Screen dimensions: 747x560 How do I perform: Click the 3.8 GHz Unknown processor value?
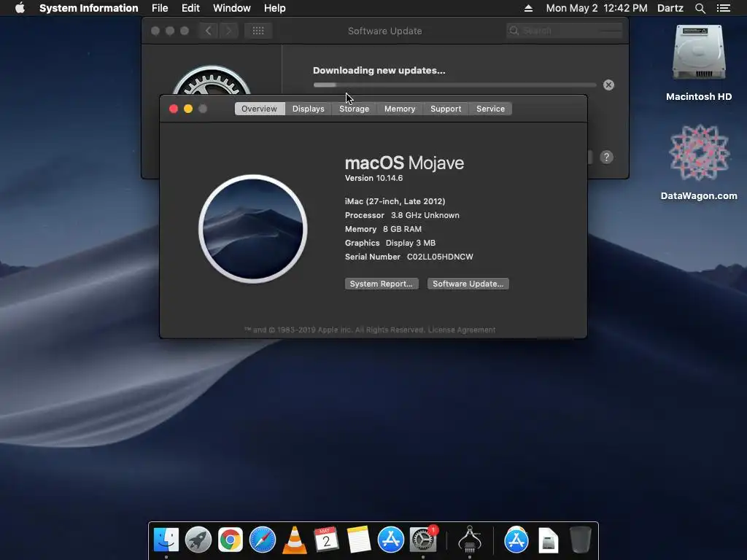pos(425,215)
